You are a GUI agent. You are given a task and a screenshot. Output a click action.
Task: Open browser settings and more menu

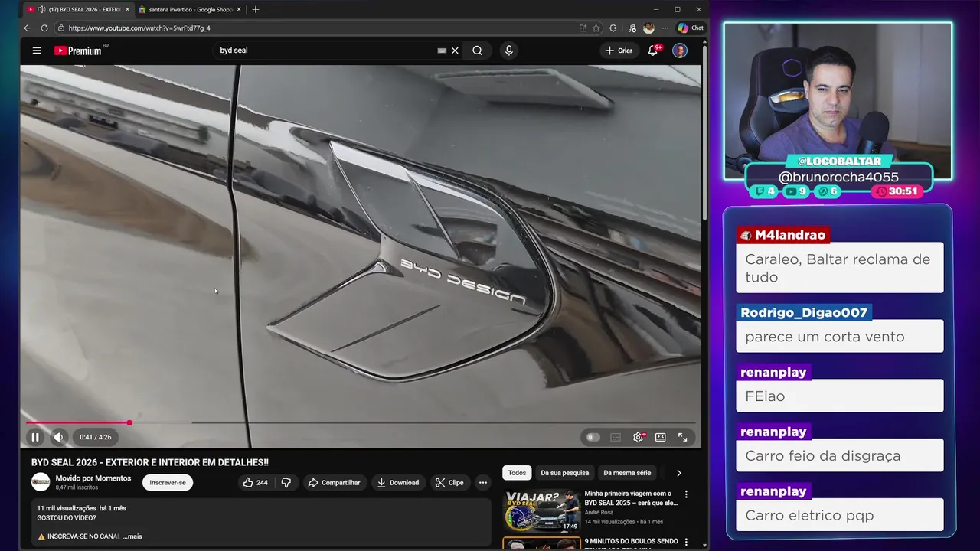click(x=665, y=28)
